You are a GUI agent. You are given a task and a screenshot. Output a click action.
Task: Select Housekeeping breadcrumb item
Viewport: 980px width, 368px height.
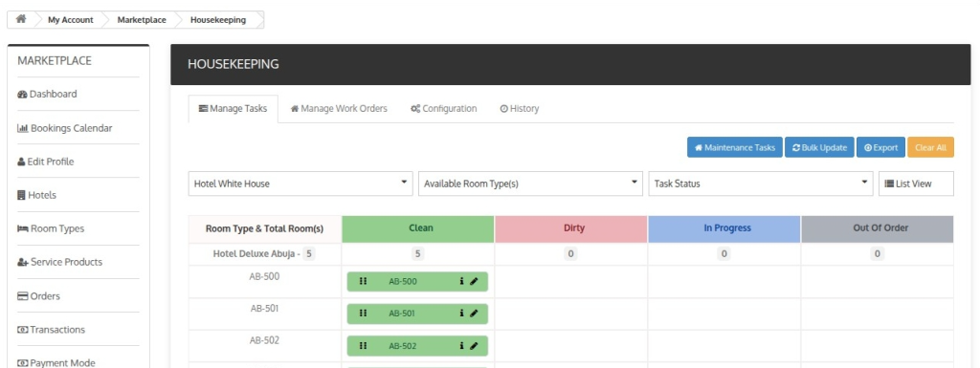[218, 20]
